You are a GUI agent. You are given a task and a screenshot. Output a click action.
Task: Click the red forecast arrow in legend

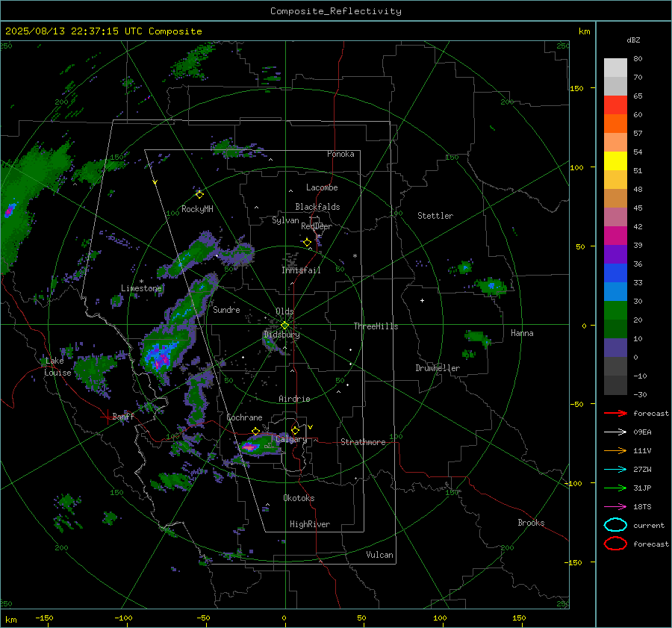[x=615, y=413]
